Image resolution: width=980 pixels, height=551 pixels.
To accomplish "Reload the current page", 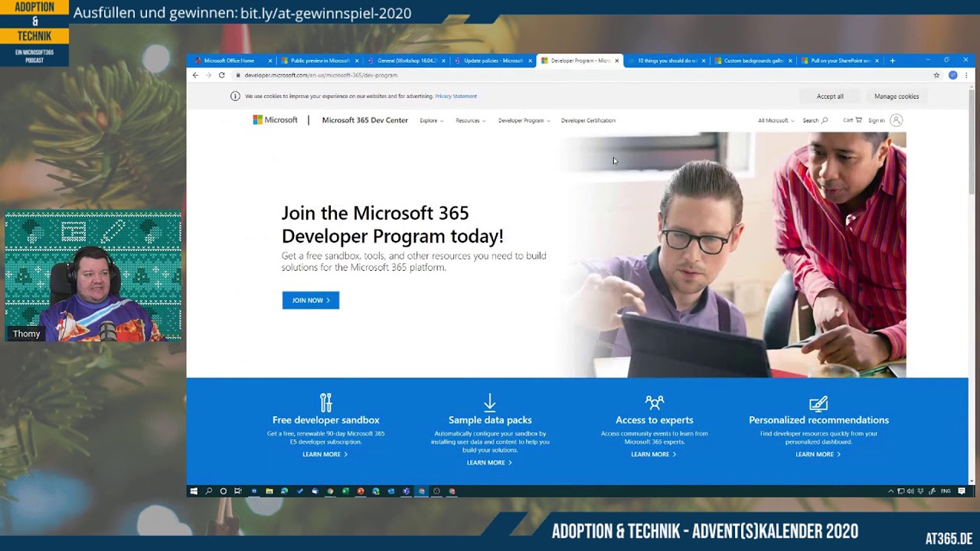I will point(222,75).
